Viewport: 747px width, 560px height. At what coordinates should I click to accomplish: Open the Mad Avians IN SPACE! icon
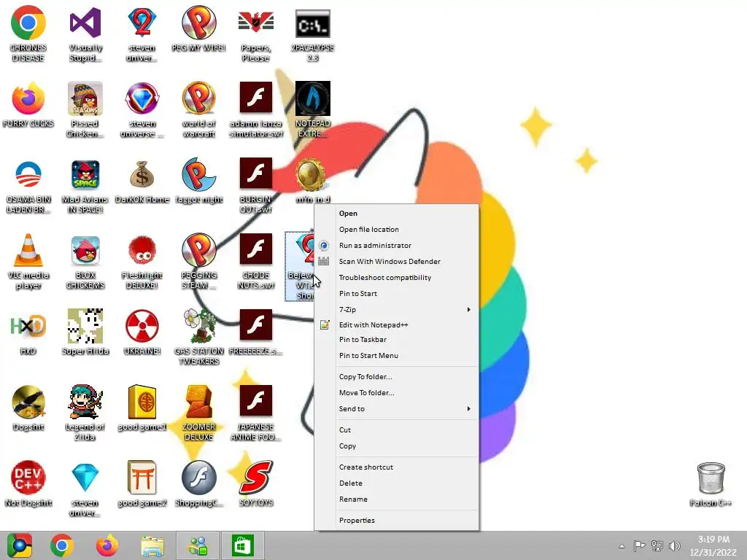point(85,174)
